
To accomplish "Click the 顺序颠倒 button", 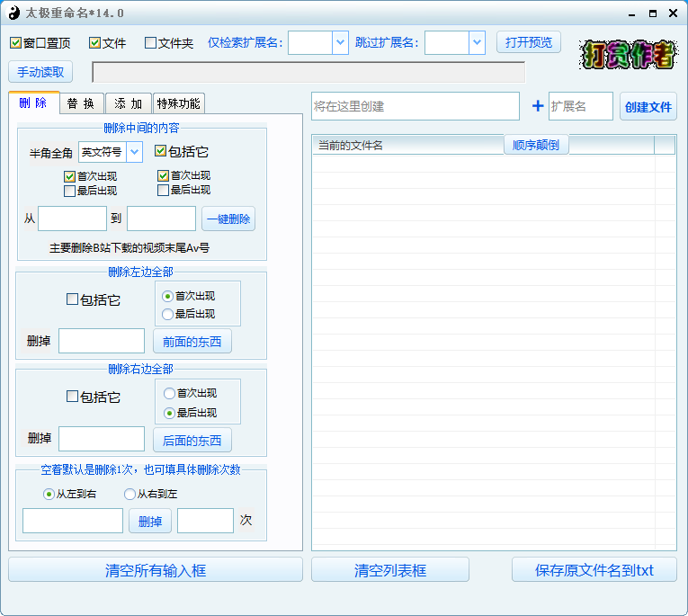I will point(536,145).
